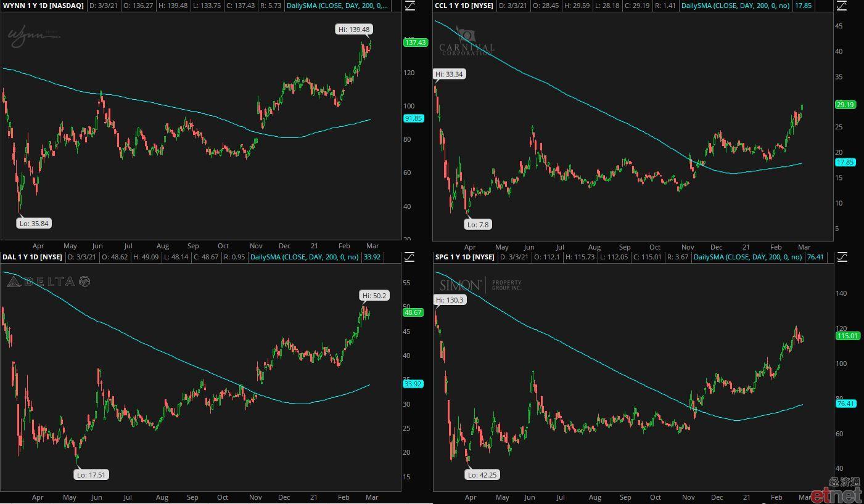This screenshot has height=504, width=864.
Task: Click the "Hi: 50.2" bubble on the DAL chart
Action: [374, 296]
